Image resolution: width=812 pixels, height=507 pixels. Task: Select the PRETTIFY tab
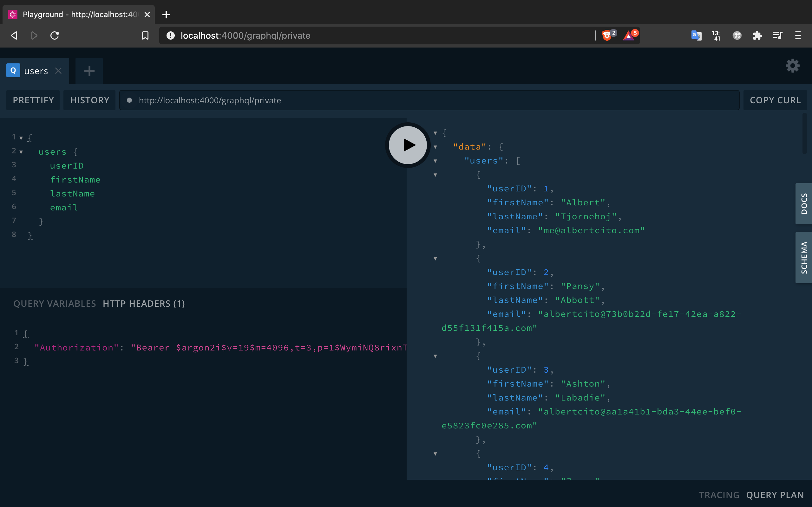tap(33, 100)
